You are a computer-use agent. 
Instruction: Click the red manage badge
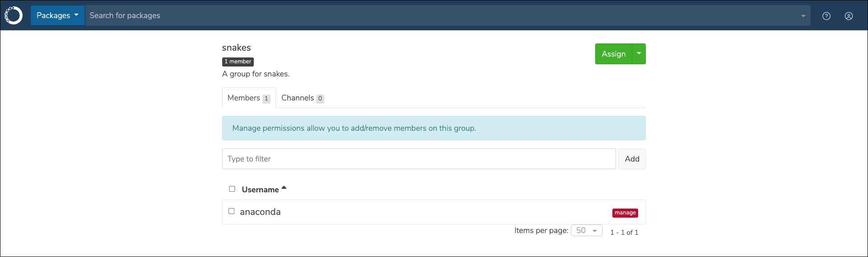point(625,213)
